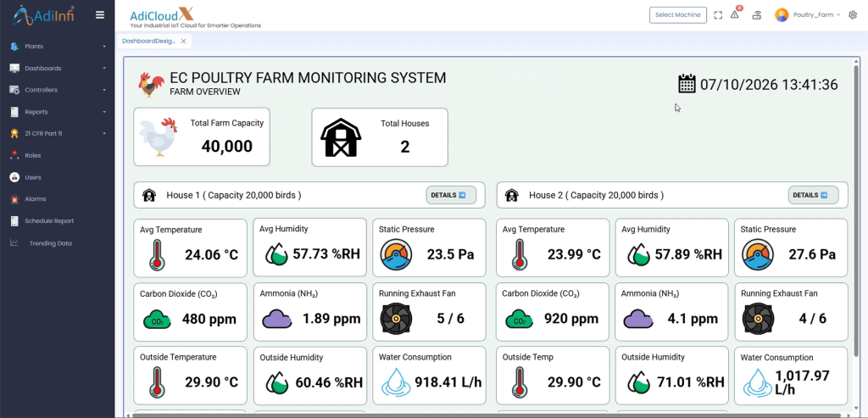
Task: Click House 2 Running Exhaust Fan icon
Action: tap(759, 319)
